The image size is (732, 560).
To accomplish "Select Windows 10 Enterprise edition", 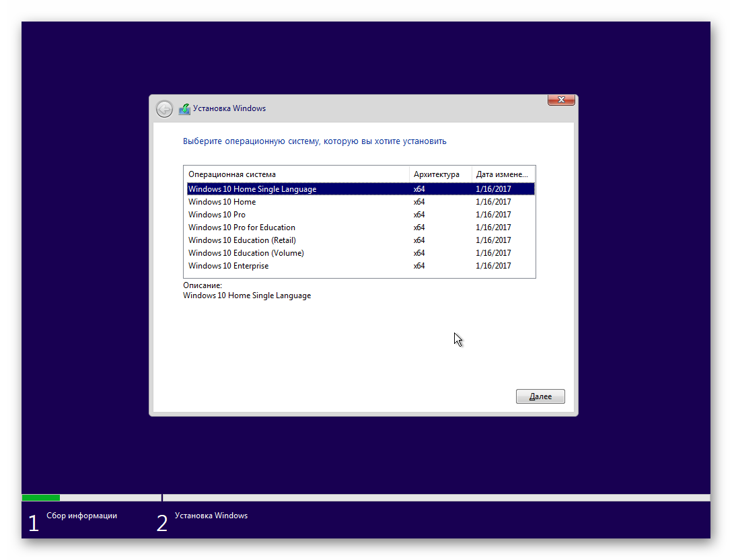I will (361, 265).
